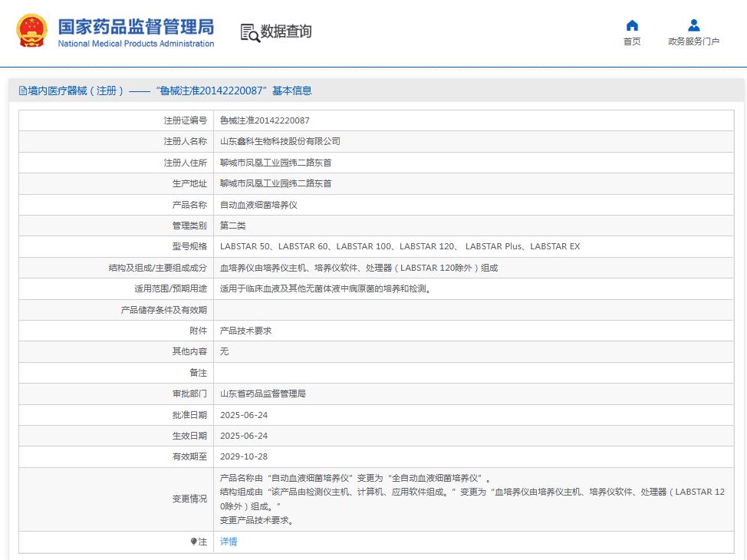Click the 首页 house icon
Viewport: 747px width, 560px height.
(x=632, y=25)
